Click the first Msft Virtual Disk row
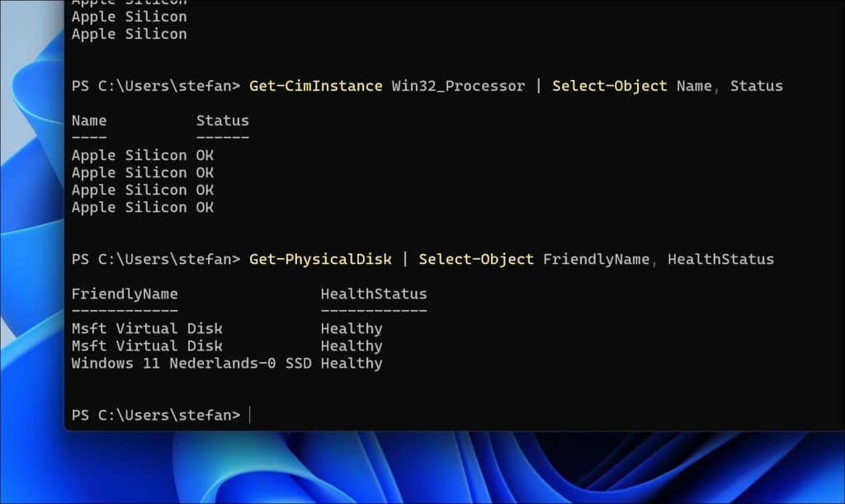This screenshot has width=845, height=504. (147, 328)
